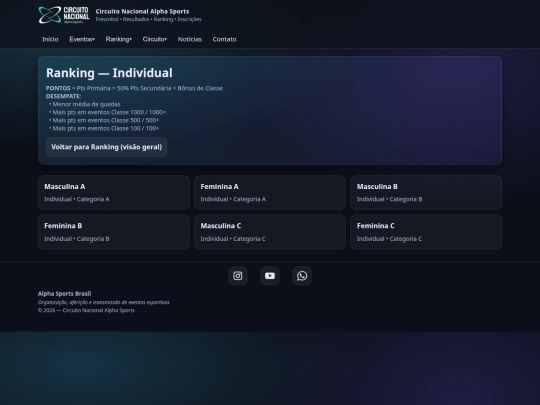Screen dimensions: 540x405
Task: Open the Instagram icon in footer
Action: pyautogui.click(x=238, y=276)
